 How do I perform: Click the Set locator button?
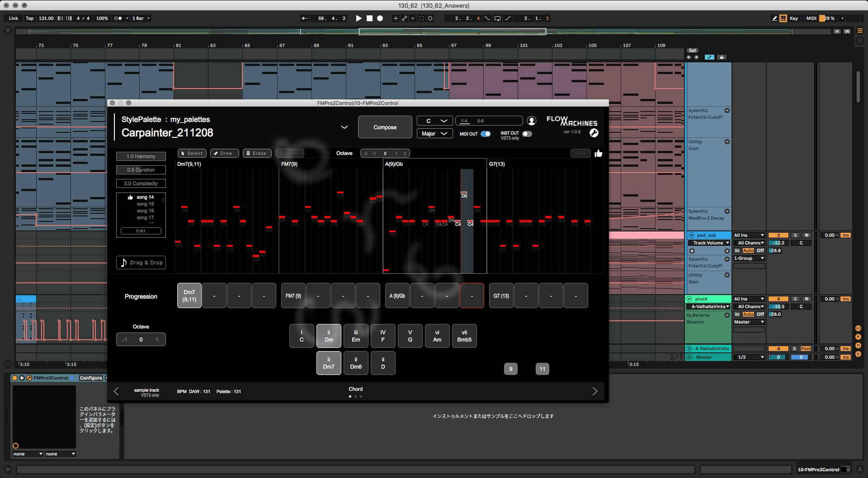coord(693,51)
